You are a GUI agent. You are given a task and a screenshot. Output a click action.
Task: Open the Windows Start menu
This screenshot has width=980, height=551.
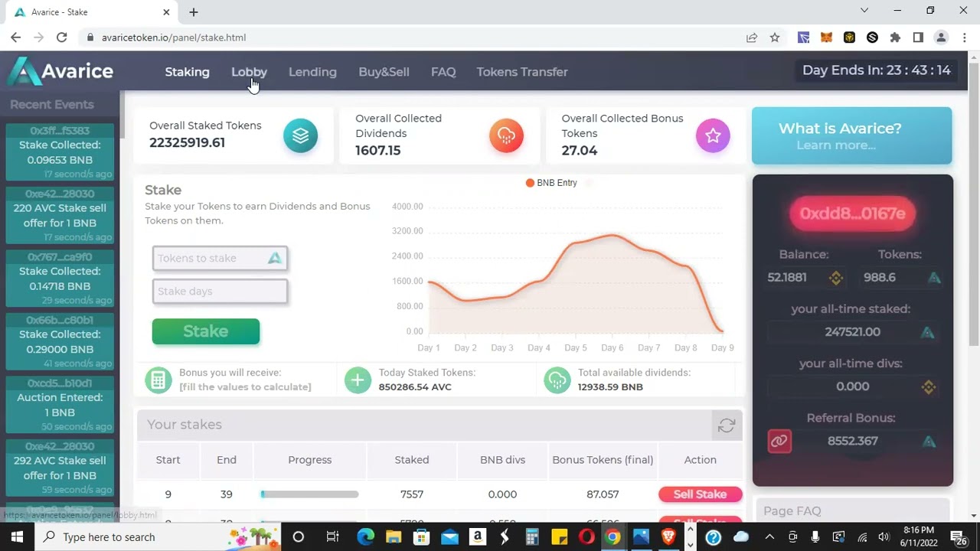[x=17, y=536]
